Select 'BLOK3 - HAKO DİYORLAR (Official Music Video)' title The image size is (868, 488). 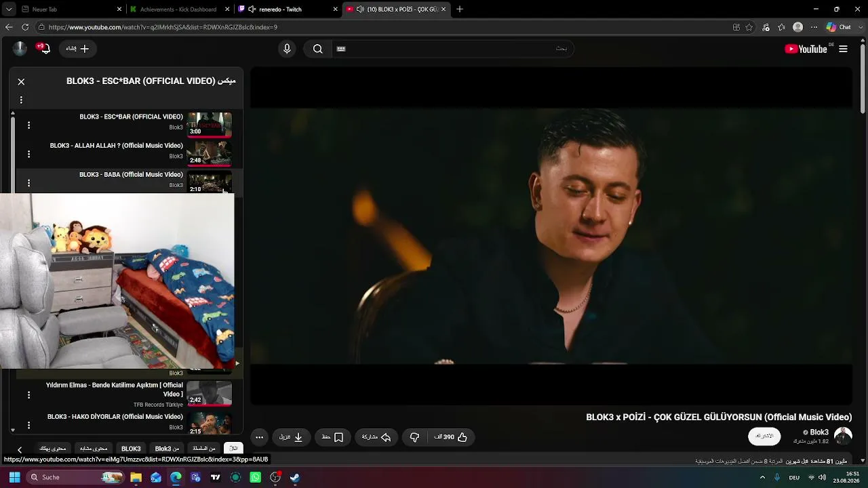tap(115, 417)
